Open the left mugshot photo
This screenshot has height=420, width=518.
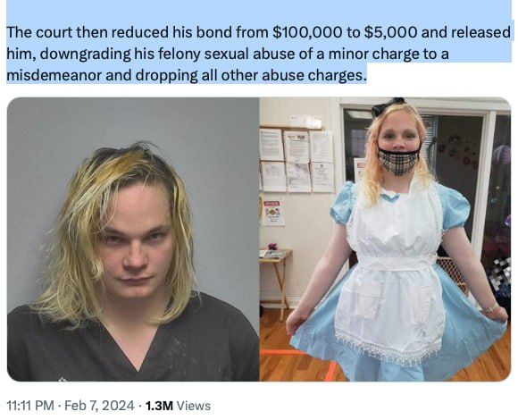click(133, 239)
